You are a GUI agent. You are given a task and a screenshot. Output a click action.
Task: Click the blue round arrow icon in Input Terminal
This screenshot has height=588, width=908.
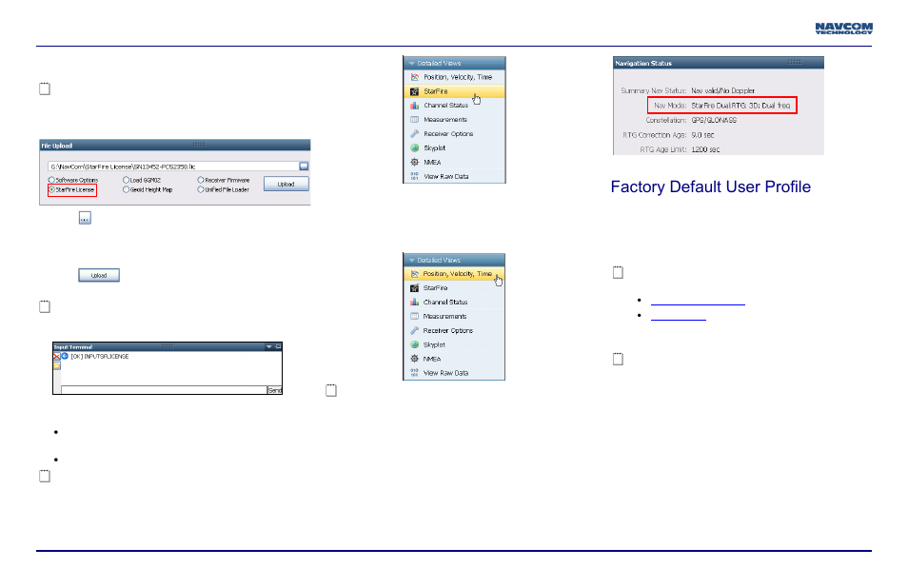pyautogui.click(x=65, y=357)
